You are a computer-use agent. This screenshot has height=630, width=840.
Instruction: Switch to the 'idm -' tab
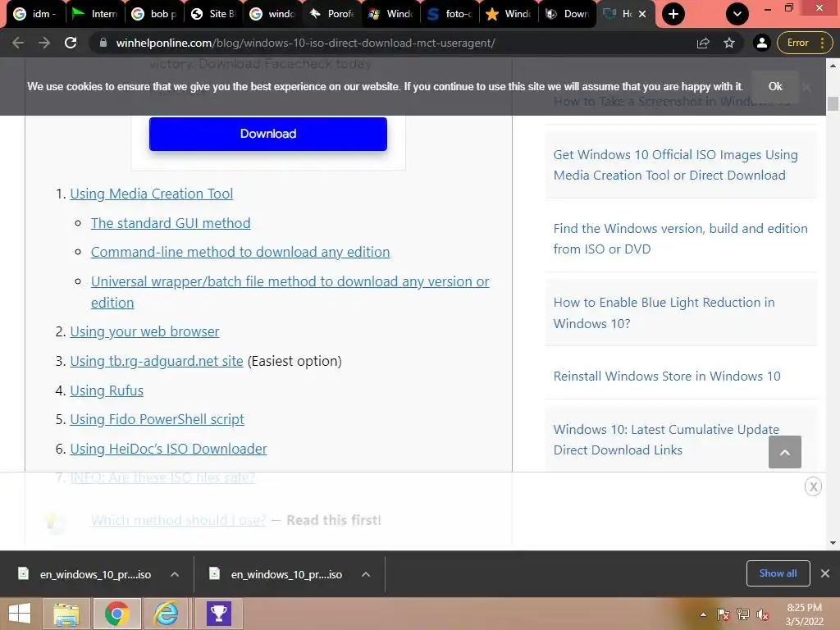[35, 14]
